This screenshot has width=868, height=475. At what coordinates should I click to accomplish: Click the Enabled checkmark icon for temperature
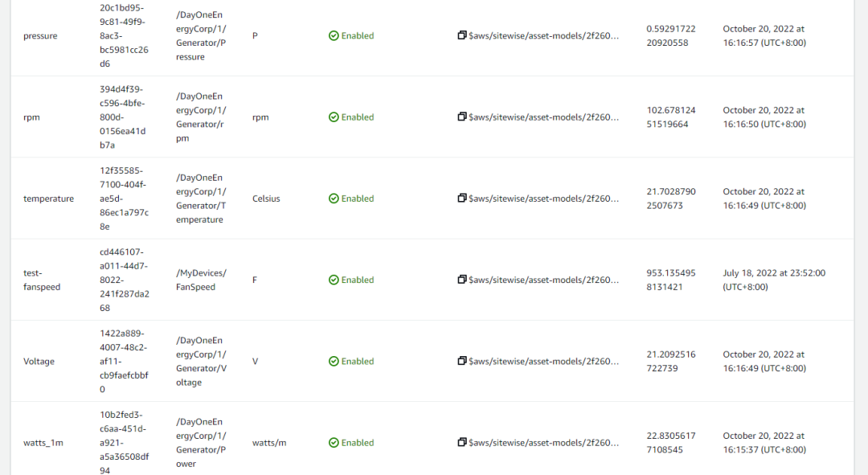pyautogui.click(x=334, y=199)
